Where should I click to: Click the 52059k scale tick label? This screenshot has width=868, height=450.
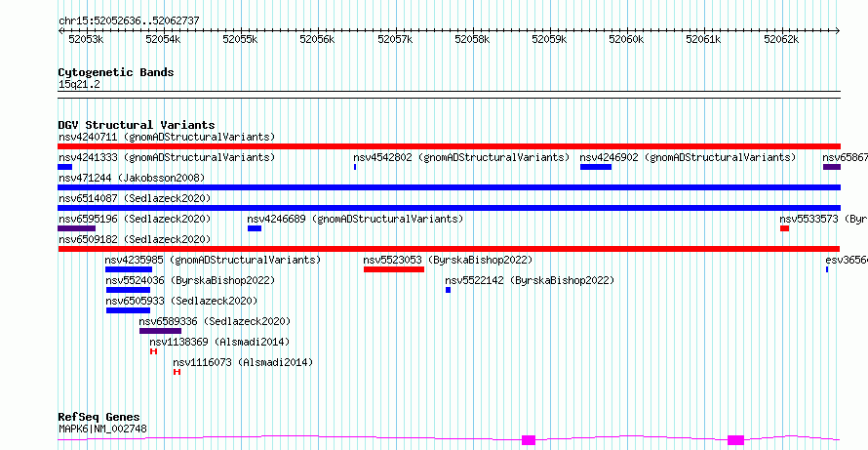point(549,39)
